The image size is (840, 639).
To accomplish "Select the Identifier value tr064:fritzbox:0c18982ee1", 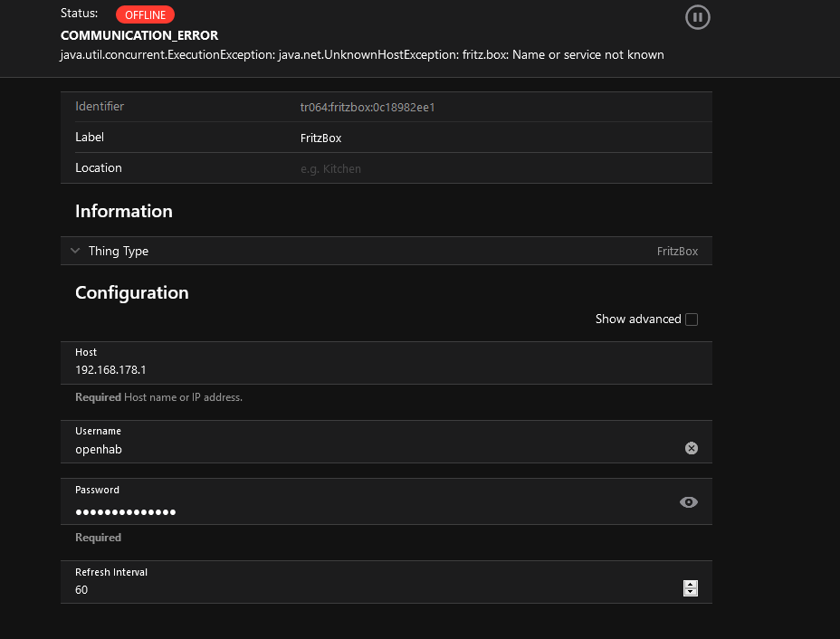I will click(x=367, y=108).
